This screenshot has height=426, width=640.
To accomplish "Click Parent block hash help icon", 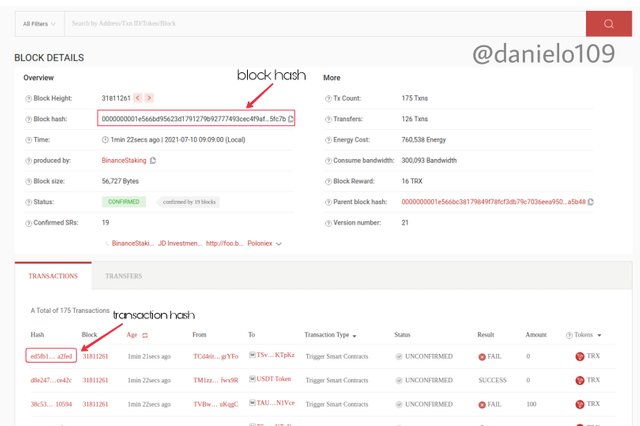I will pyautogui.click(x=328, y=202).
